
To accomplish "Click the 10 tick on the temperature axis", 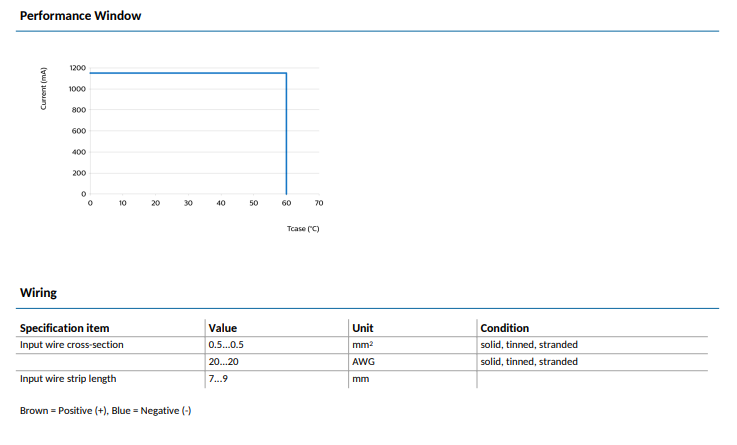I will coord(123,203).
